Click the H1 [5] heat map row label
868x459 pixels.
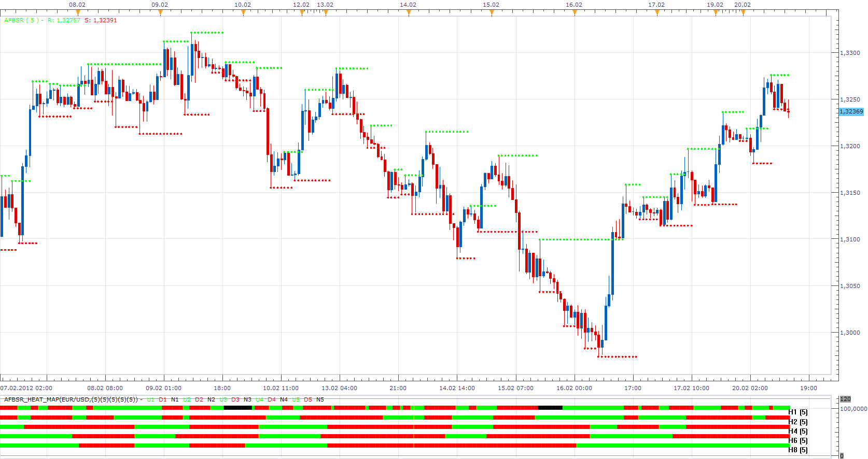(798, 412)
